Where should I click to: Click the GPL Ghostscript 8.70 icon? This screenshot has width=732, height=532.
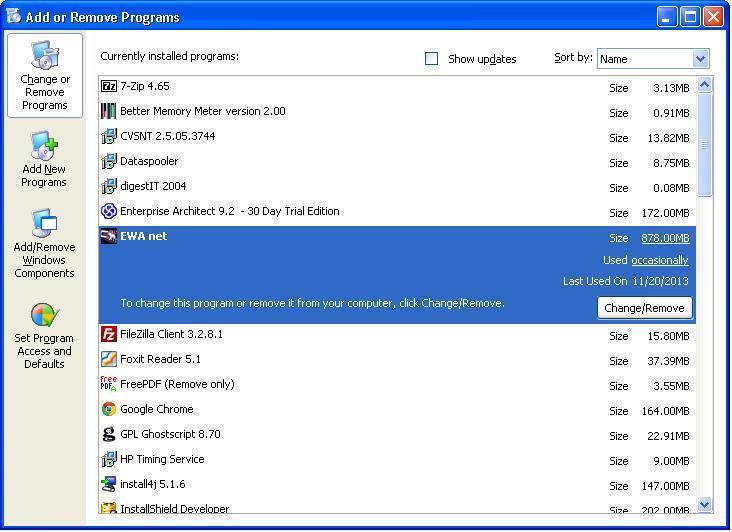(109, 435)
